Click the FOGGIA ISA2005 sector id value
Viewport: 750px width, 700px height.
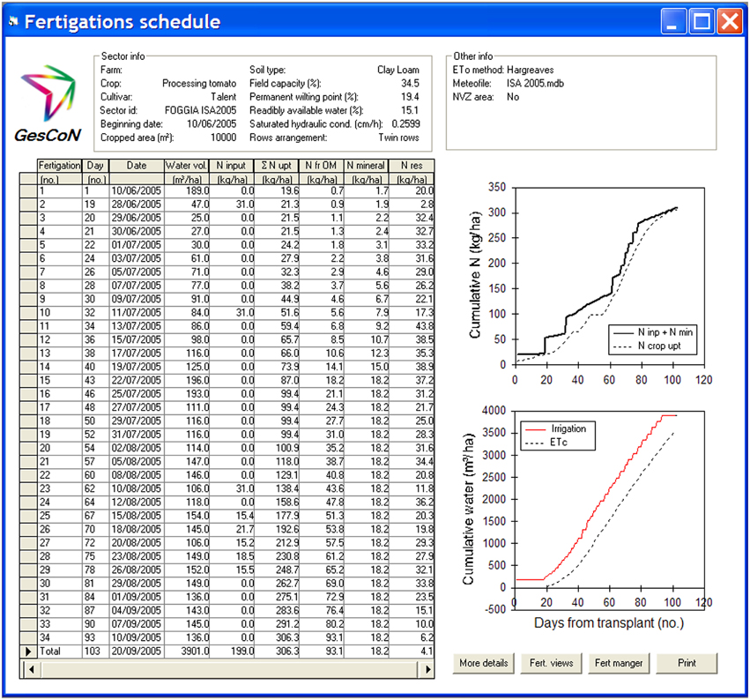click(200, 110)
